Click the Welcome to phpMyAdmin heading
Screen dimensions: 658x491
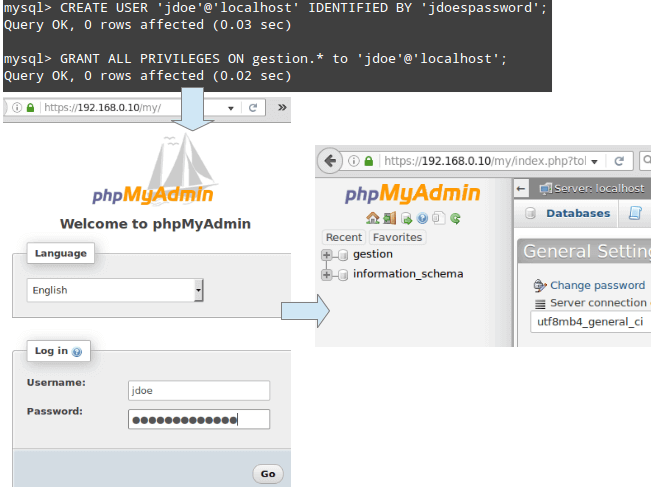(x=155, y=224)
